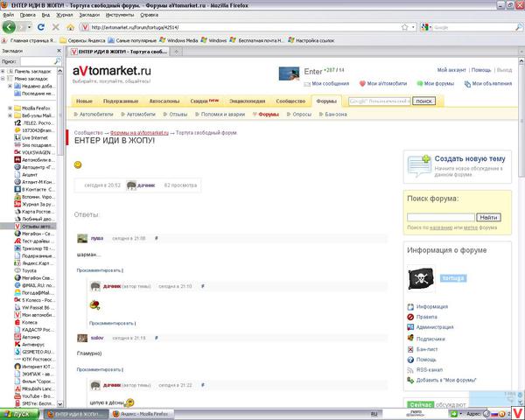Open the Файл menu
525x420 pixels.
click(x=9, y=15)
